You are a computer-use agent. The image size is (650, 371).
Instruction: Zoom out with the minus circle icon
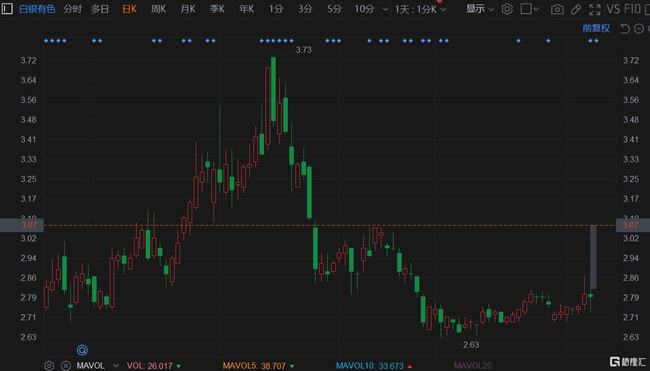click(x=639, y=29)
